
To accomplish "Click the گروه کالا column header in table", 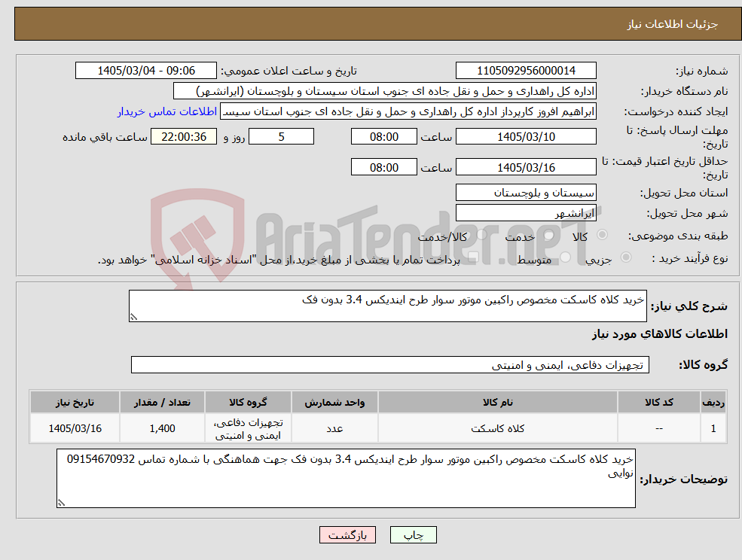I will 248,402.
